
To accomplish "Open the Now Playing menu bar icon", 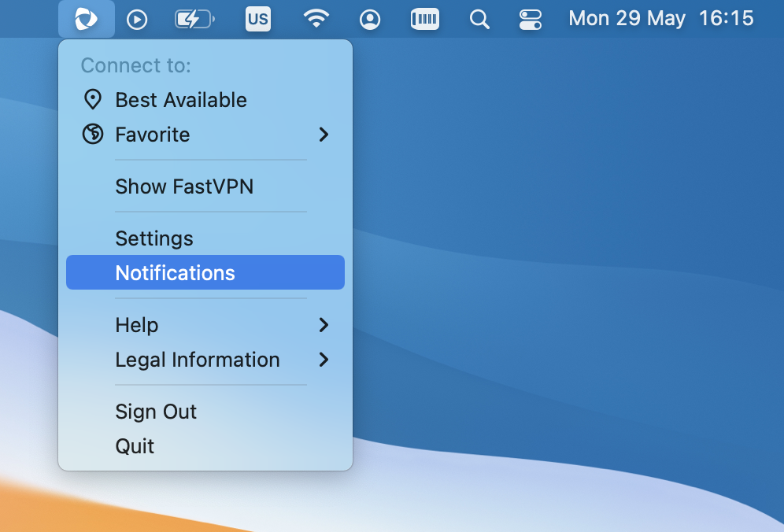I will click(136, 20).
